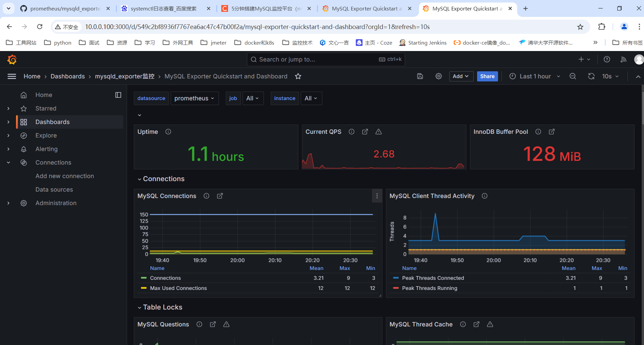644x345 pixels.
Task: Open MySQL Connections panel three-dot menu
Action: click(x=377, y=196)
